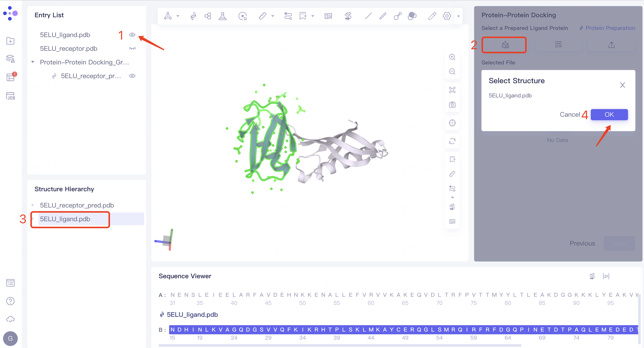Open the measurement tool dropdown arrow
Viewport: 644px width, 348px height.
click(x=273, y=16)
